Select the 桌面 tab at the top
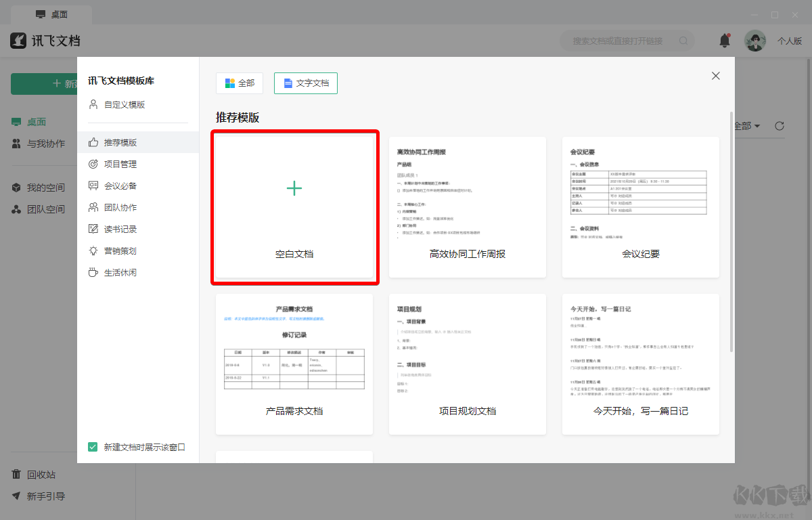Screen dimensions: 812x520 click(51, 14)
